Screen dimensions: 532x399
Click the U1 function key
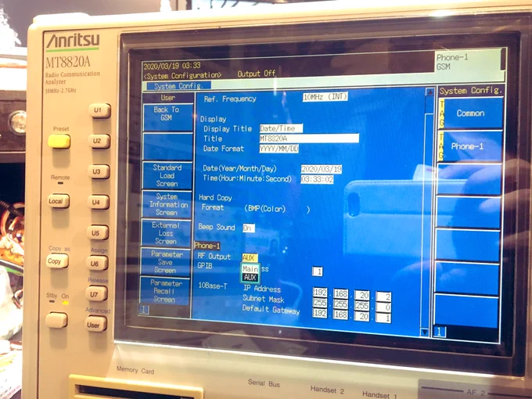point(99,110)
